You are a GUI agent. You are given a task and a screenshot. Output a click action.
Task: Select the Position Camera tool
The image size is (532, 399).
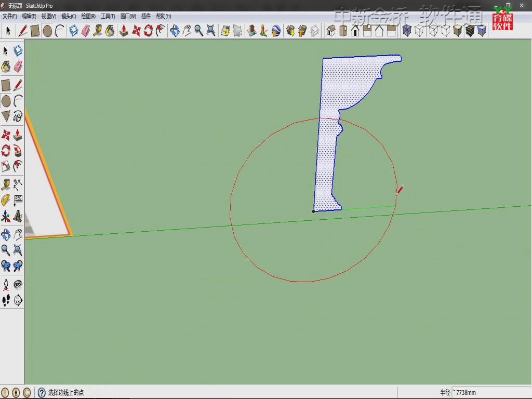click(6, 284)
